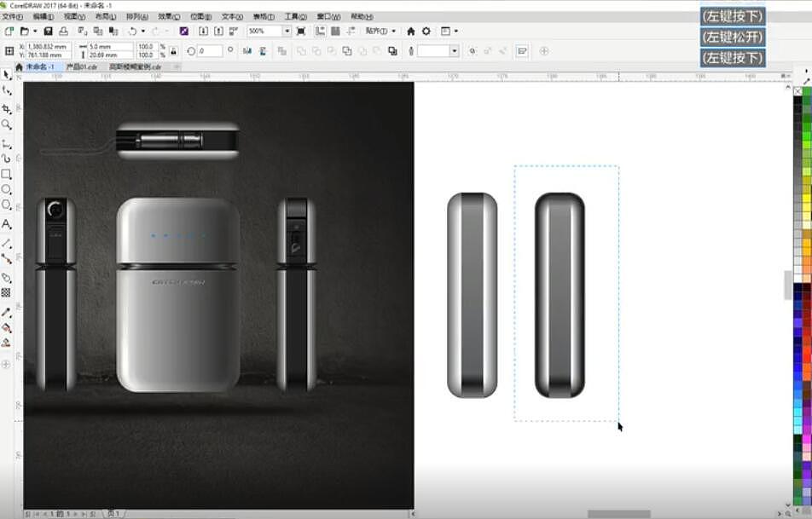812x519 pixels.
Task: Select the Rectangle tool
Action: (x=7, y=175)
